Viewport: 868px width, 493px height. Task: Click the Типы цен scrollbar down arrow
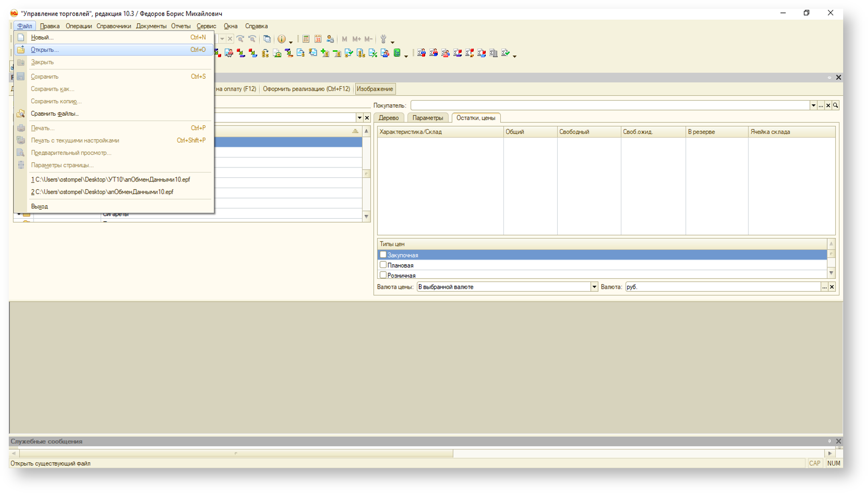(831, 273)
